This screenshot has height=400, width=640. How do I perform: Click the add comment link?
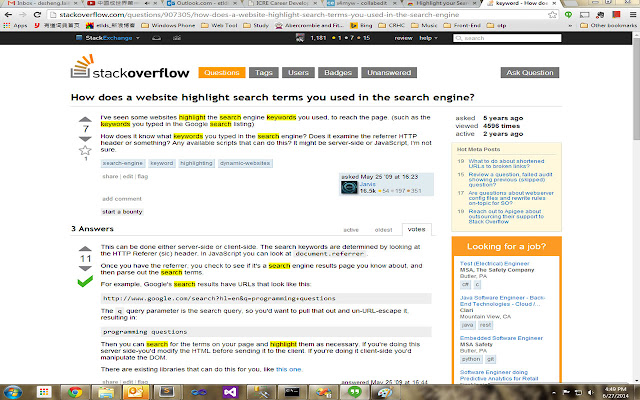[x=122, y=199]
